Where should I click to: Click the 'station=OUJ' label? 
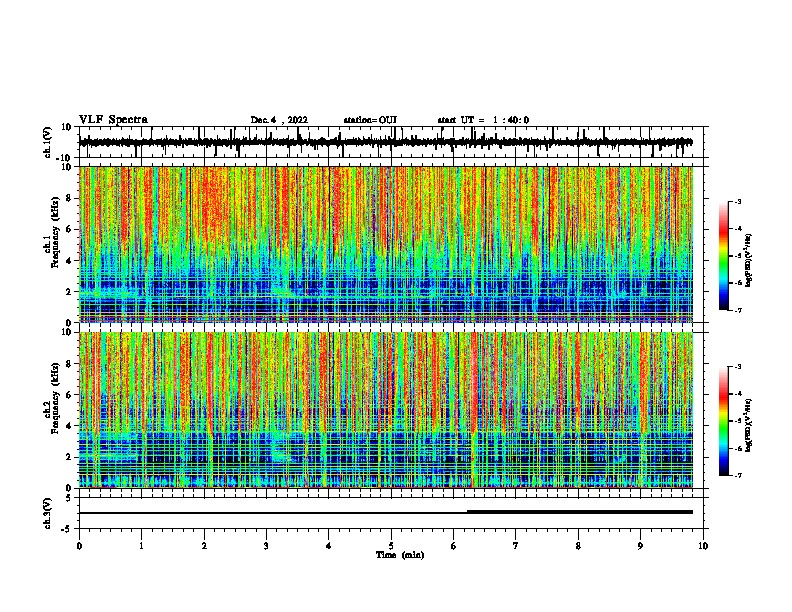[x=370, y=120]
